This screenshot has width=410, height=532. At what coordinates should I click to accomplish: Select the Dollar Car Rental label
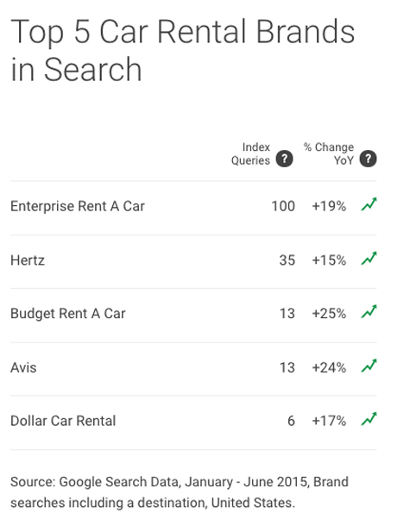(x=63, y=421)
